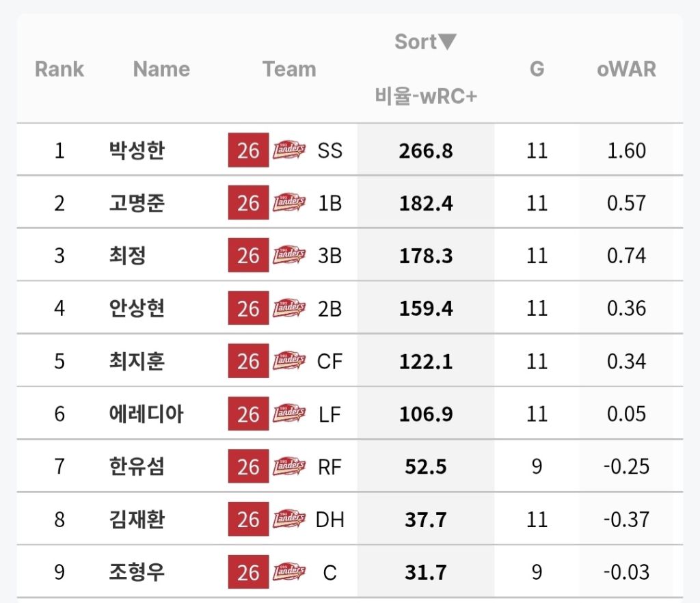The image size is (700, 603).
Task: Click the Team column header
Action: pyautogui.click(x=289, y=69)
